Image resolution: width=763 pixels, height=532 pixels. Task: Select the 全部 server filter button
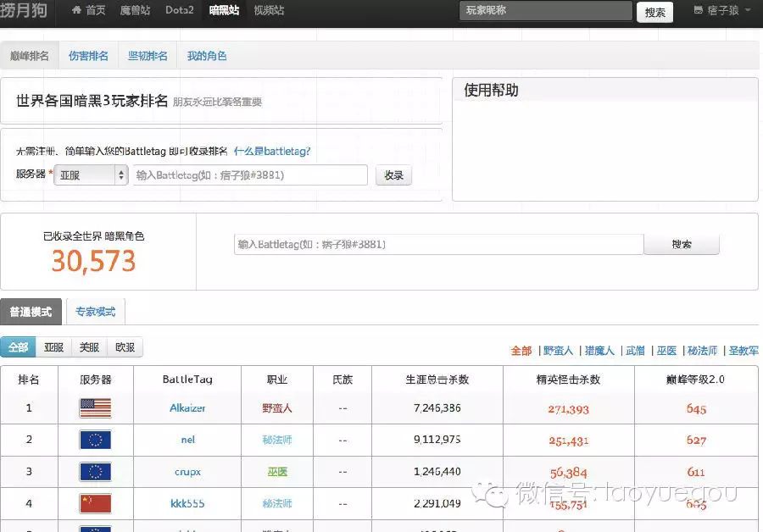[18, 347]
